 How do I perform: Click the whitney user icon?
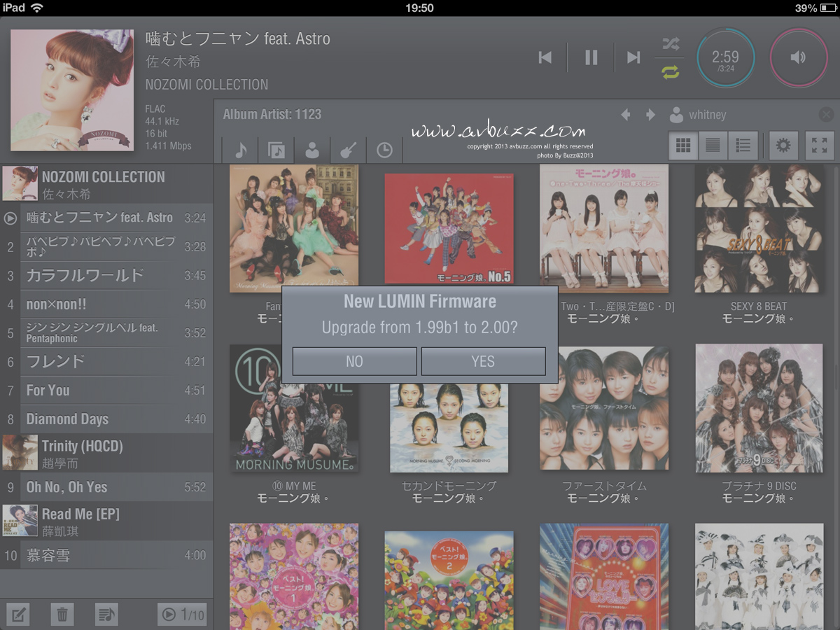[x=676, y=115]
